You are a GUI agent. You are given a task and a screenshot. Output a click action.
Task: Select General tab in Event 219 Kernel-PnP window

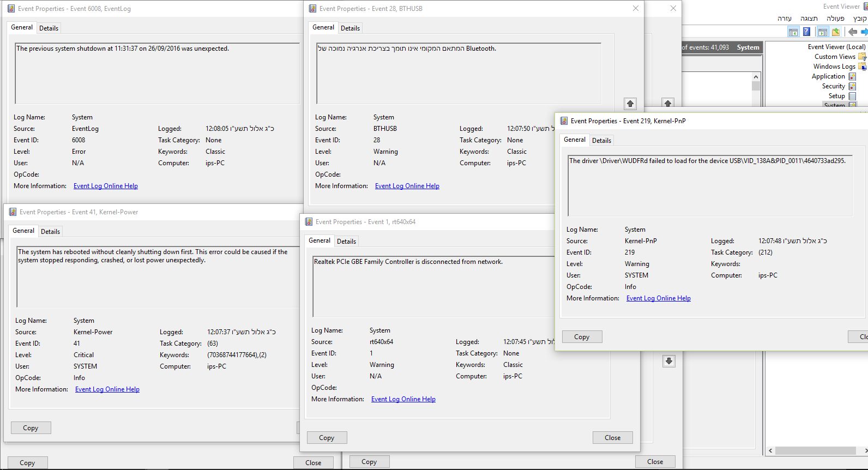click(575, 140)
